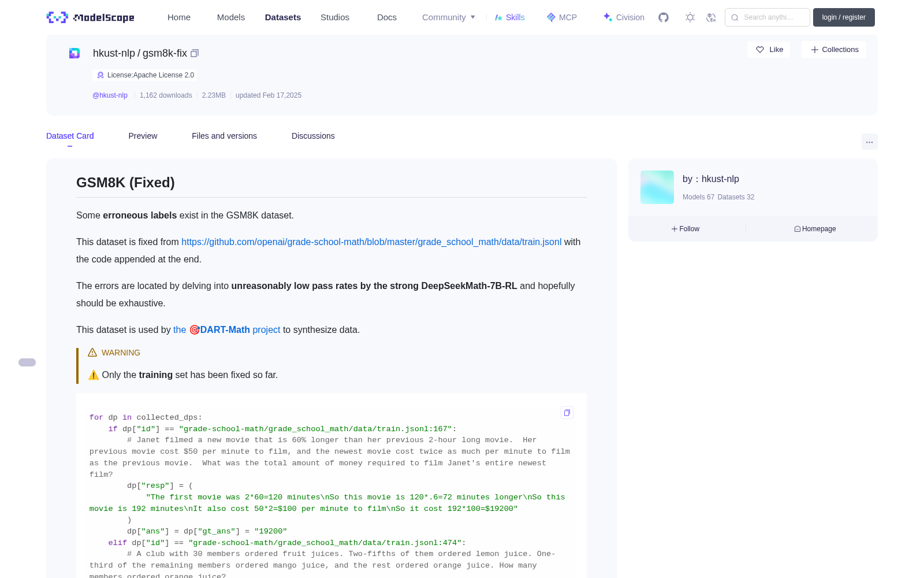Click the hkust-nlp organization thumbnail

(657, 187)
